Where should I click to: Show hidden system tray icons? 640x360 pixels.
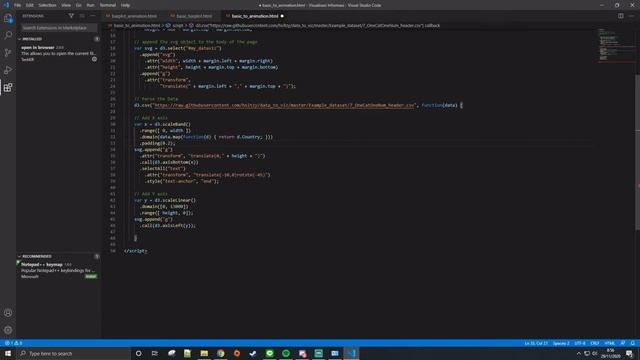(578, 353)
